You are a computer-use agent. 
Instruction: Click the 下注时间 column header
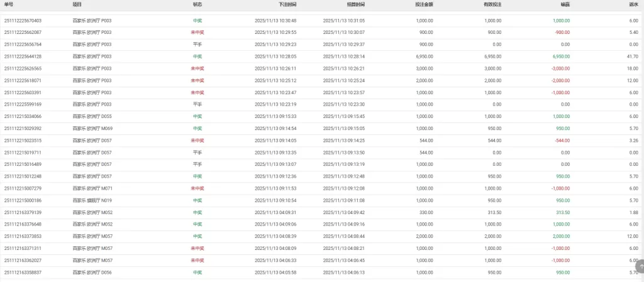pos(287,4)
